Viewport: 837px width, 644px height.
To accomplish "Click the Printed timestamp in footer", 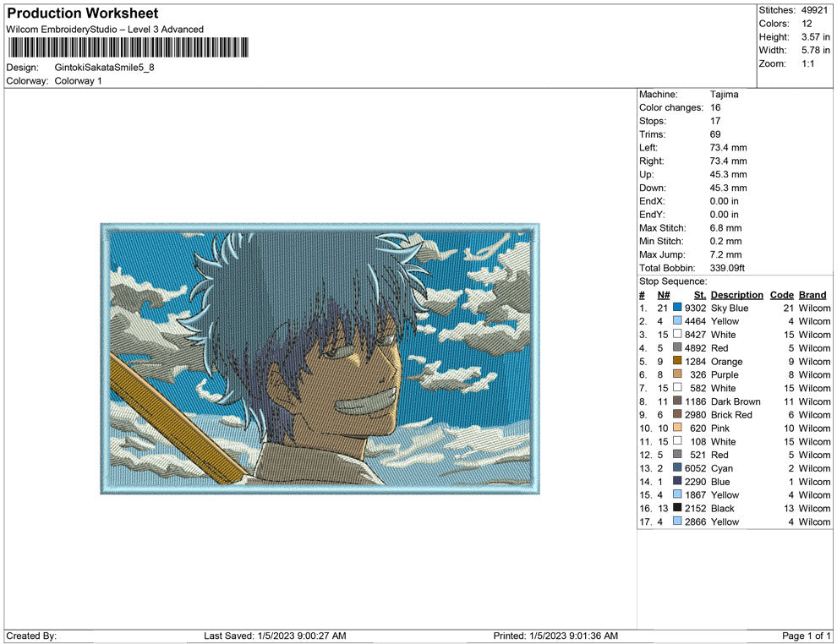I will [x=555, y=636].
